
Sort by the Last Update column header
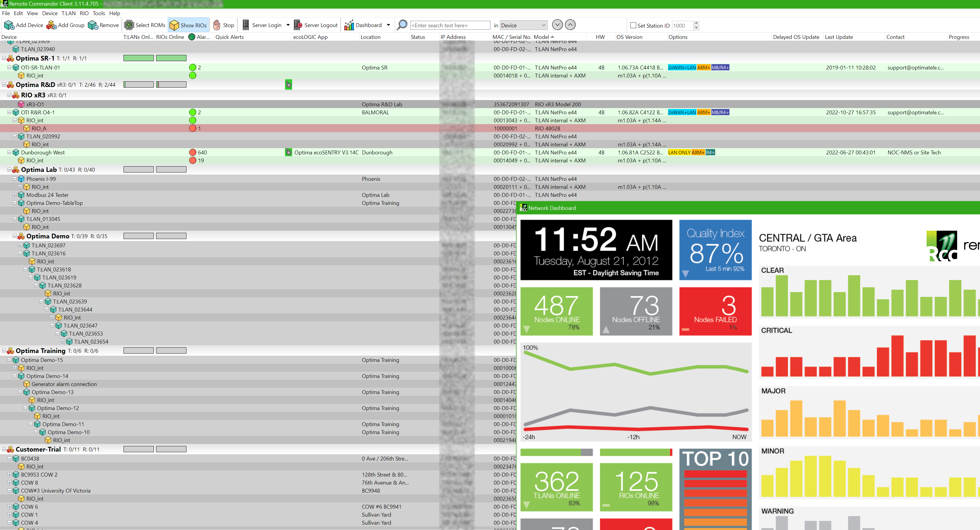click(x=854, y=37)
